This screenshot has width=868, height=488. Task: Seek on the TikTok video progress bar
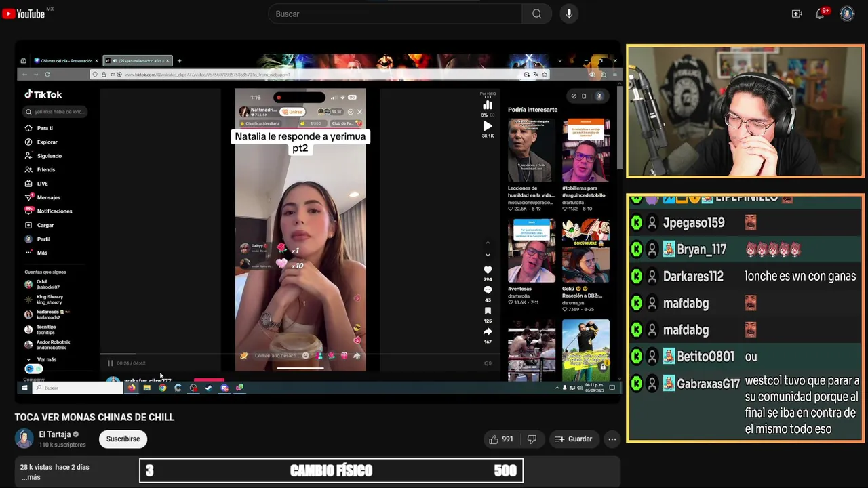300,354
